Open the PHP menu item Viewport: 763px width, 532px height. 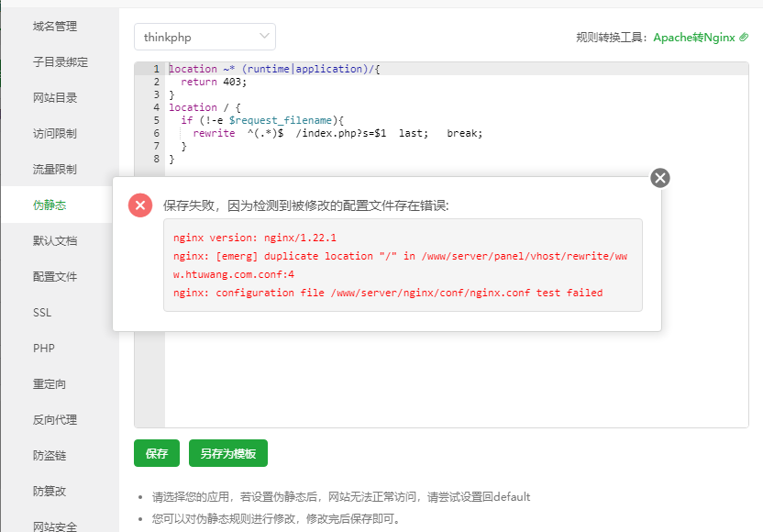pyautogui.click(x=44, y=348)
